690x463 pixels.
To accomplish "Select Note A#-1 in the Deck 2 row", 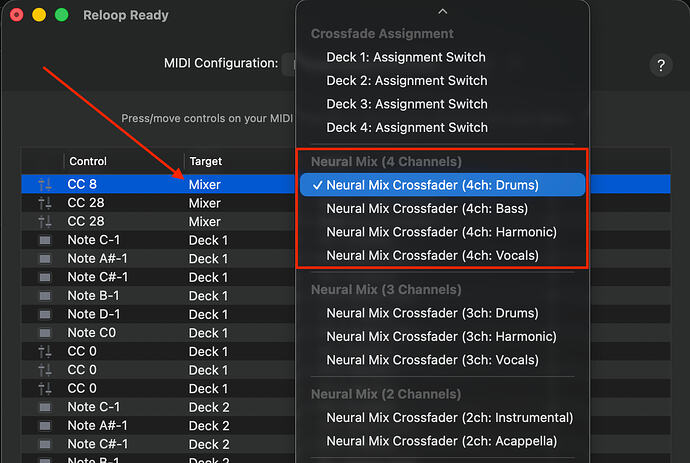I will (x=97, y=425).
